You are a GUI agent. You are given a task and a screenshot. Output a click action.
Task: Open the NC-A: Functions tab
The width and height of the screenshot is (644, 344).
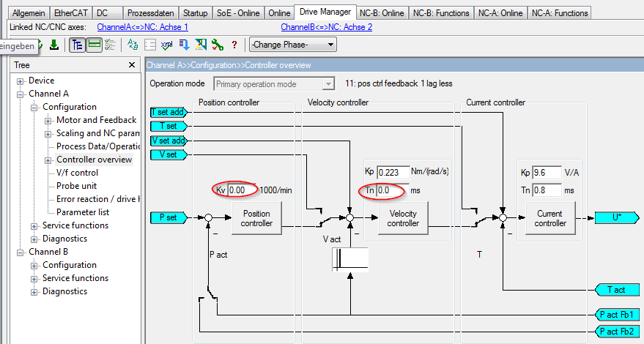click(x=560, y=12)
